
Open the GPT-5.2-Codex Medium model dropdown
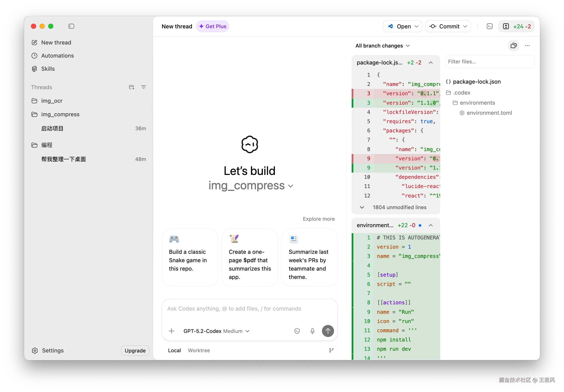click(x=216, y=331)
